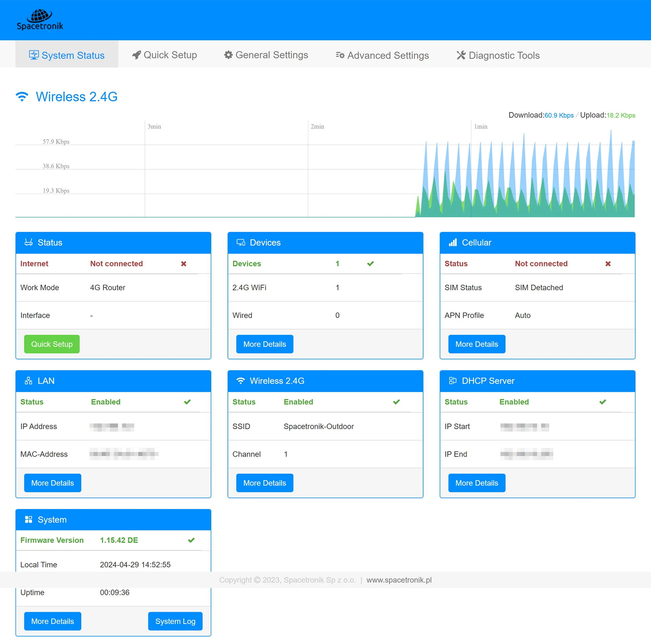Image resolution: width=651 pixels, height=644 pixels.
Task: Click the Work Mode 4G Router value
Action: (107, 287)
